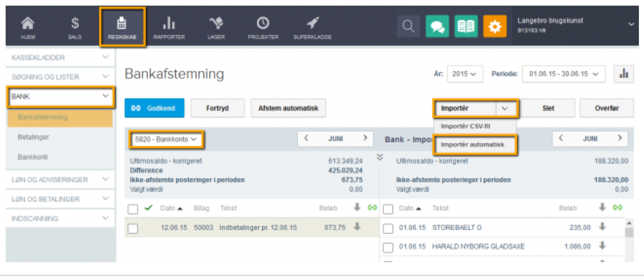Image resolution: width=644 pixels, height=277 pixels.
Task: Open the orange settings gear
Action: pyautogui.click(x=494, y=26)
